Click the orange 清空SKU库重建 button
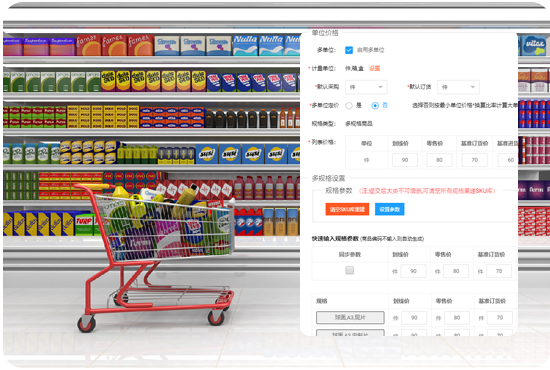Image resolution: width=550 pixels, height=370 pixels. click(347, 209)
